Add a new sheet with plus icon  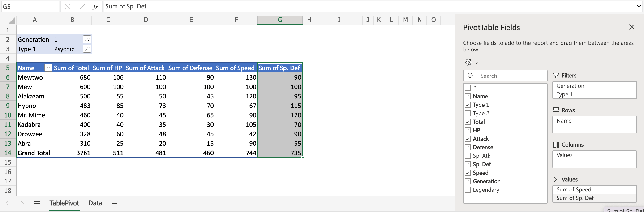(x=114, y=203)
